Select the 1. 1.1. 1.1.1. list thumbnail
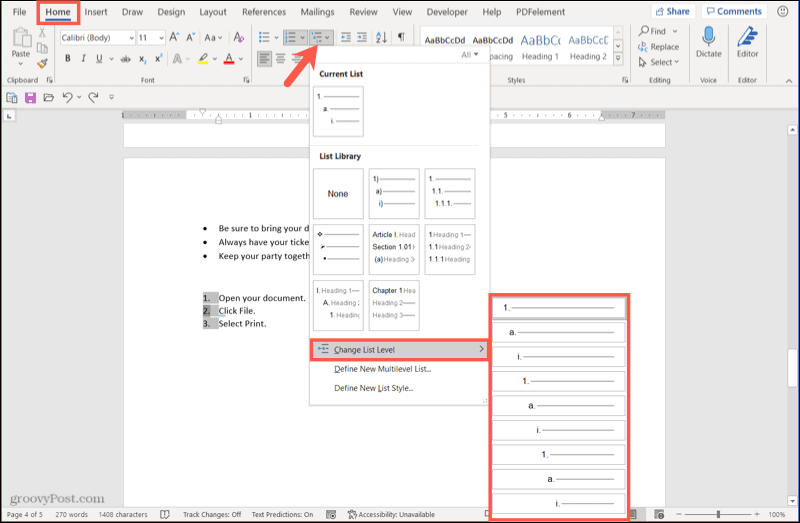This screenshot has height=523, width=800. pos(449,194)
